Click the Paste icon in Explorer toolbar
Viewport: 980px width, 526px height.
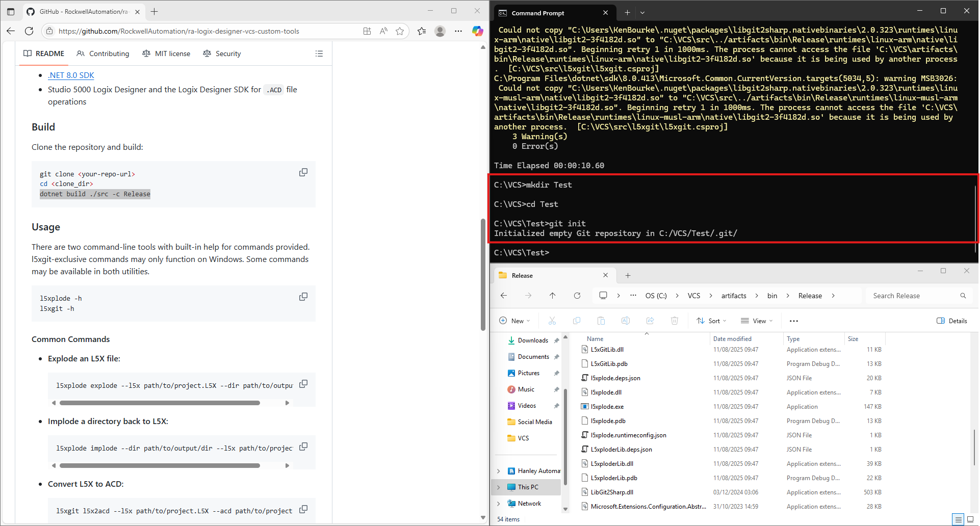pyautogui.click(x=601, y=321)
